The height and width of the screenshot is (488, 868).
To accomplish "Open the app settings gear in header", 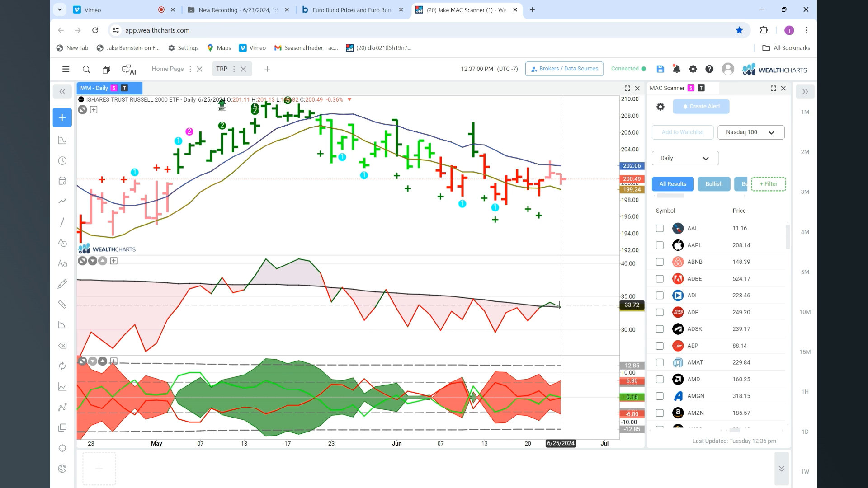I will (693, 69).
